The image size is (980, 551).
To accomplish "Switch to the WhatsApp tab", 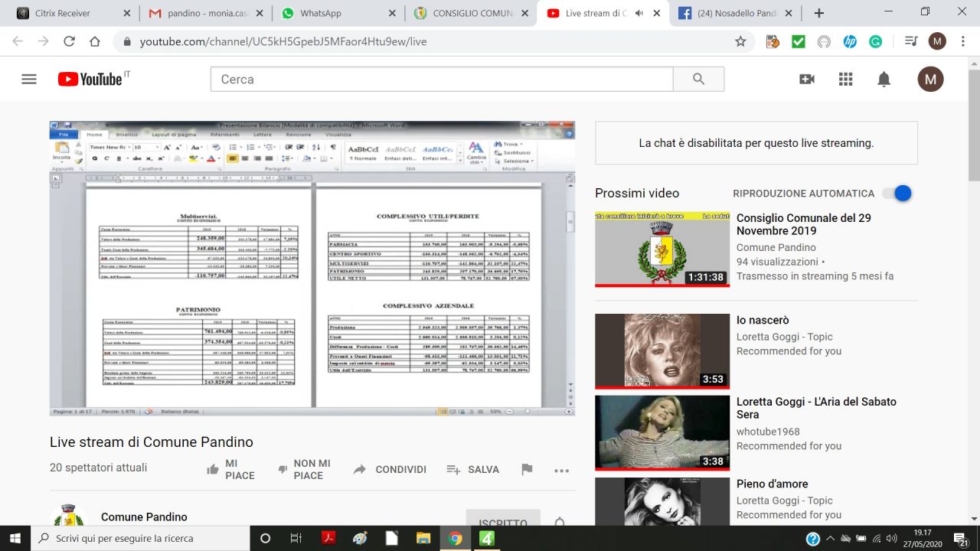I will point(337,13).
